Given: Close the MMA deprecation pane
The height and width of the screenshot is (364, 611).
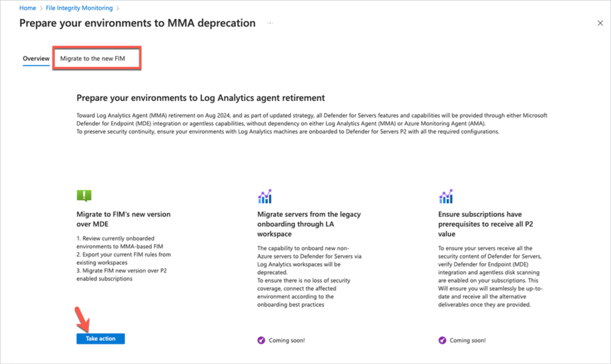Looking at the screenshot, I should (x=600, y=23).
